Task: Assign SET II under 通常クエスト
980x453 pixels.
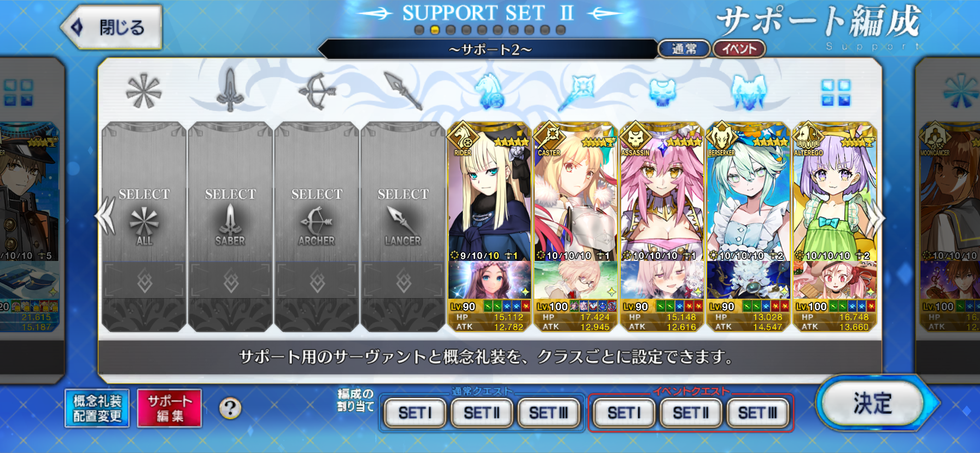Action: [x=481, y=413]
